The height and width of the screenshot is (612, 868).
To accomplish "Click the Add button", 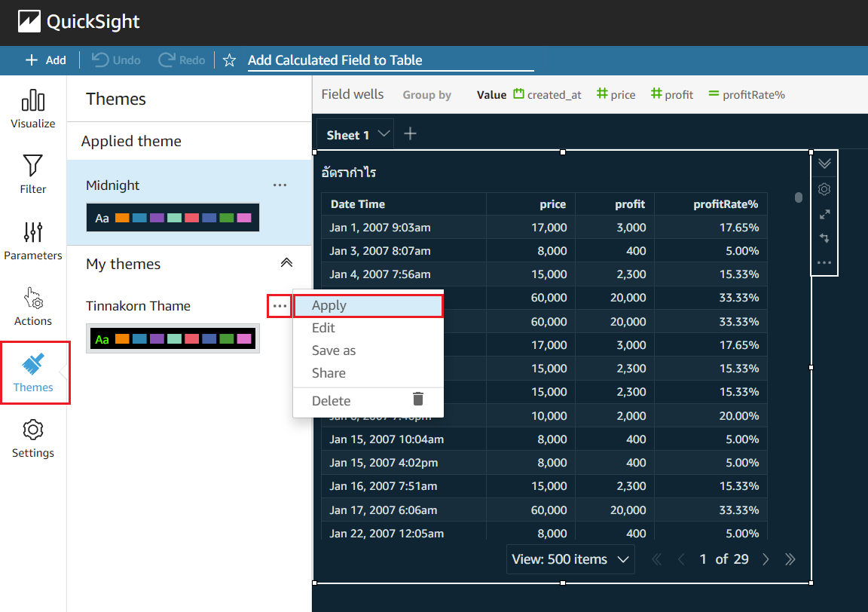I will click(45, 60).
